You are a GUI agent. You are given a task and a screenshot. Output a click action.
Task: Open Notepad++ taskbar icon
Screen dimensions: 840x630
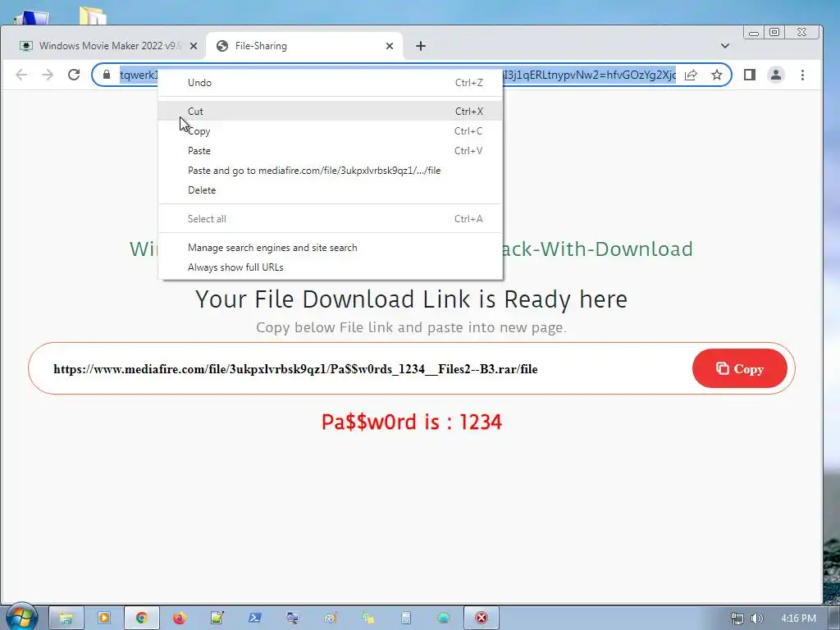[217, 619]
